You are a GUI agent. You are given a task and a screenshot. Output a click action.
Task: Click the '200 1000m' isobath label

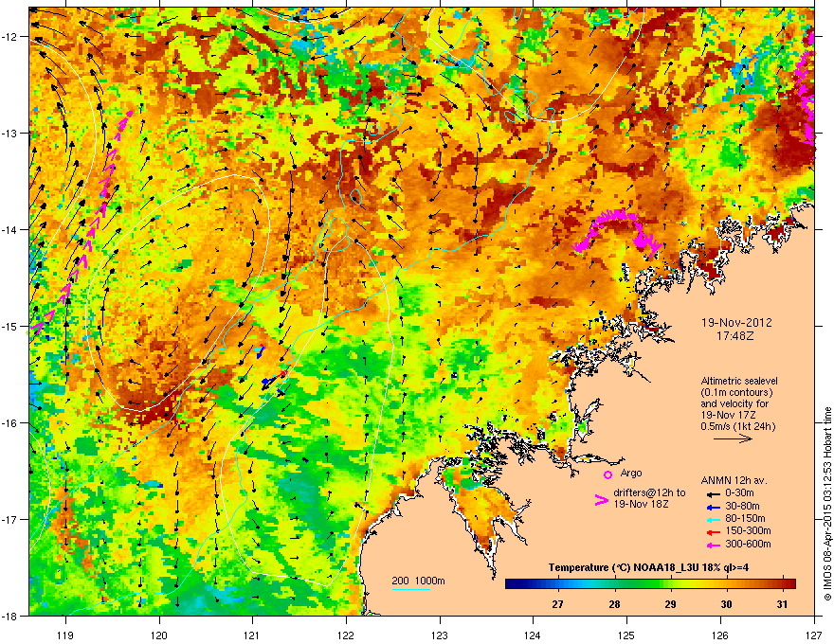(419, 581)
